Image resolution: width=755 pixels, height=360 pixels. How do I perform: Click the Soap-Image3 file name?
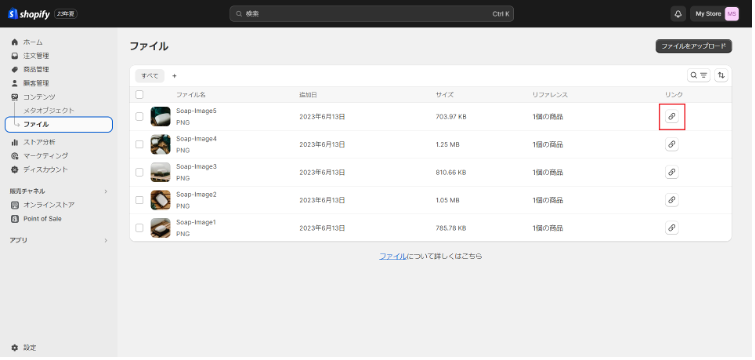point(196,167)
